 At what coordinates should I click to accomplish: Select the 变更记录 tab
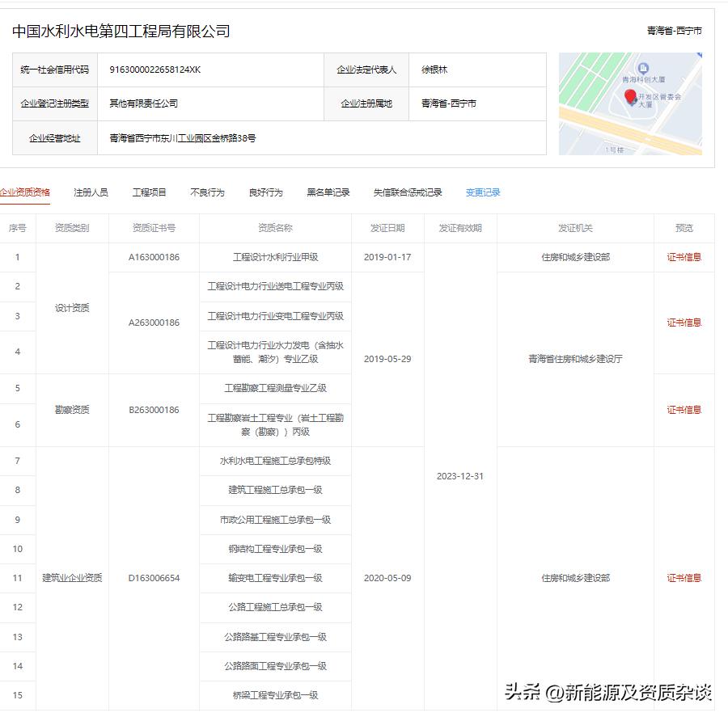[x=481, y=192]
